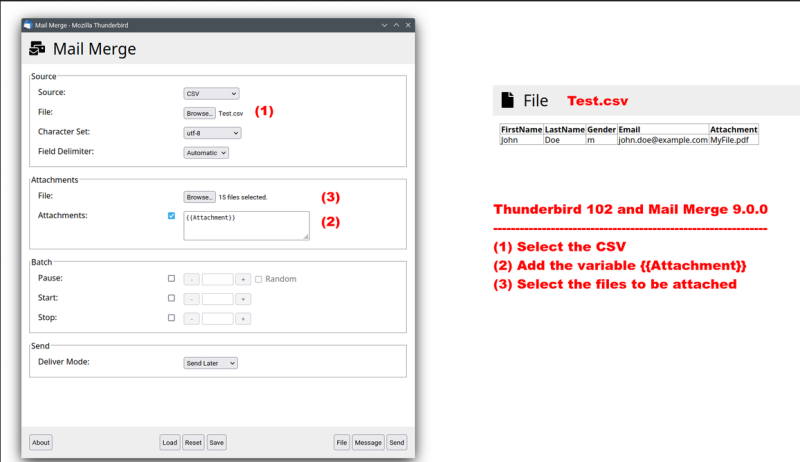Click the LastName column header
Image resolution: width=800 pixels, height=462 pixels.
pos(565,130)
